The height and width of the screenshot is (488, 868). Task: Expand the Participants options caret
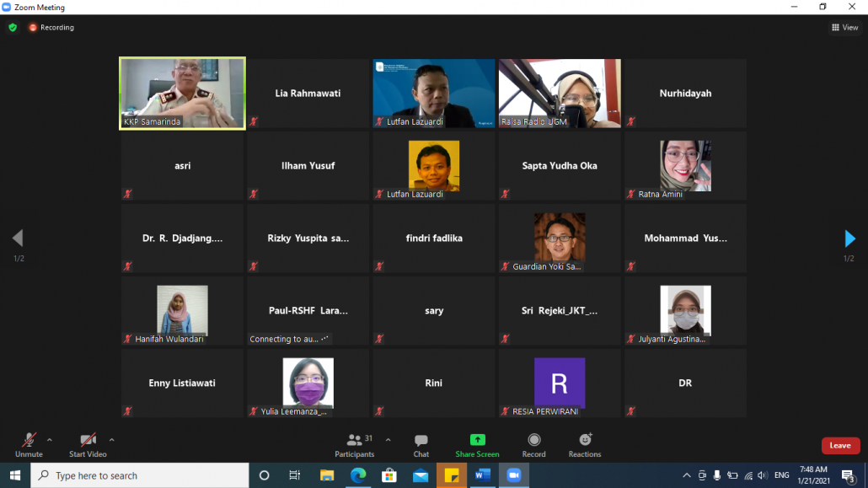pyautogui.click(x=388, y=439)
